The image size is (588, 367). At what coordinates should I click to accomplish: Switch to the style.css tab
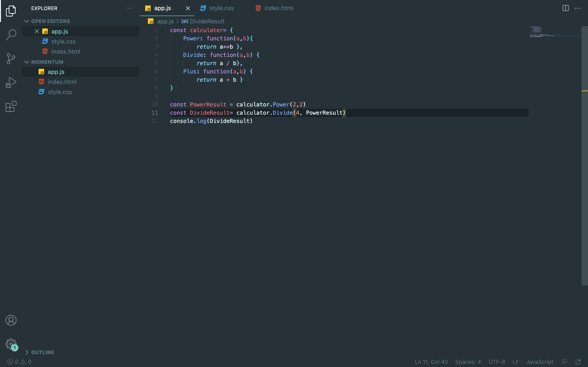click(221, 8)
